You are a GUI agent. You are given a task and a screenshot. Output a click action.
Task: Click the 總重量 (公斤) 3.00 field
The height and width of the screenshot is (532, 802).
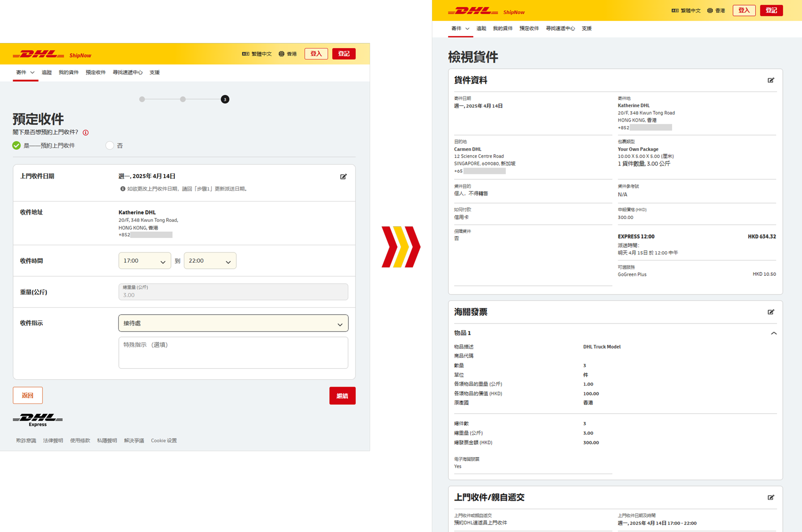tap(233, 292)
